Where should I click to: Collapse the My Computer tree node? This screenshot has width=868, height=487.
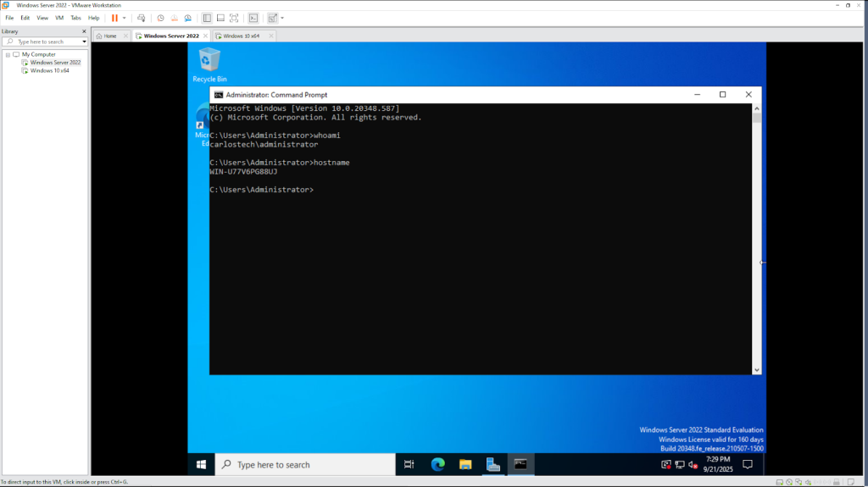[8, 54]
